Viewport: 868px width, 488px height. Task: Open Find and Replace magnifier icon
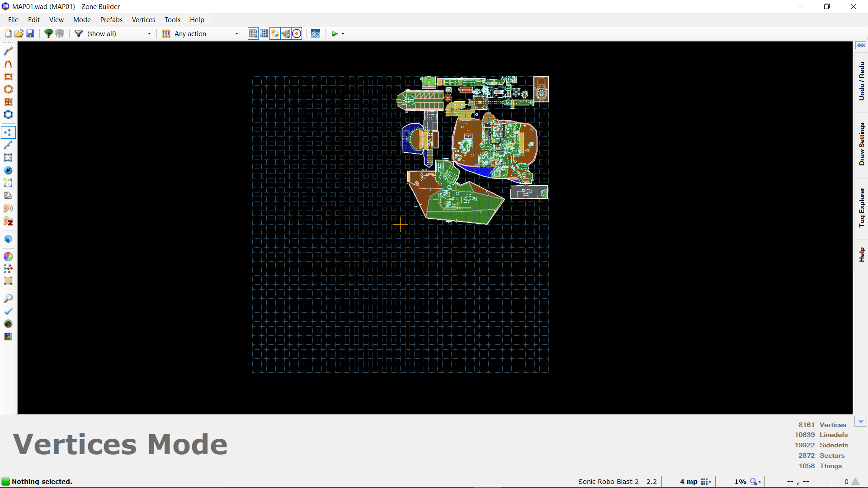tap(8, 299)
